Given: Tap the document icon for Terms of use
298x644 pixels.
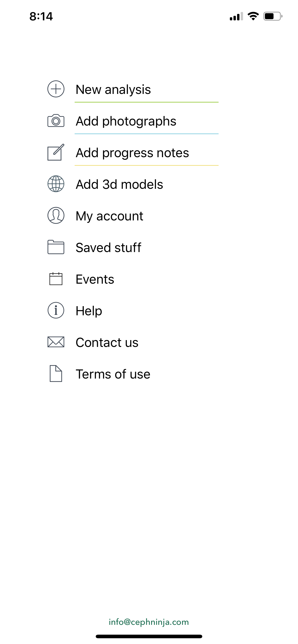Looking at the screenshot, I should click(56, 374).
